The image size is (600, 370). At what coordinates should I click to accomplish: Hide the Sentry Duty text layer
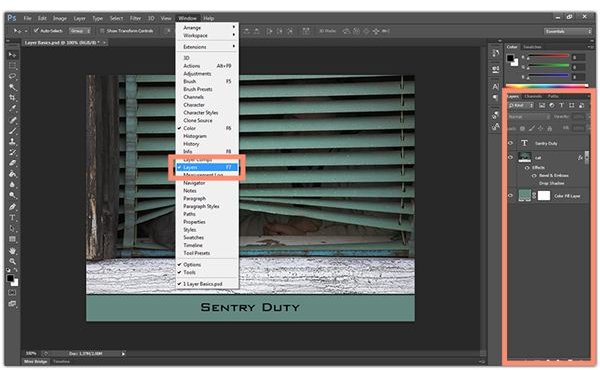[510, 143]
